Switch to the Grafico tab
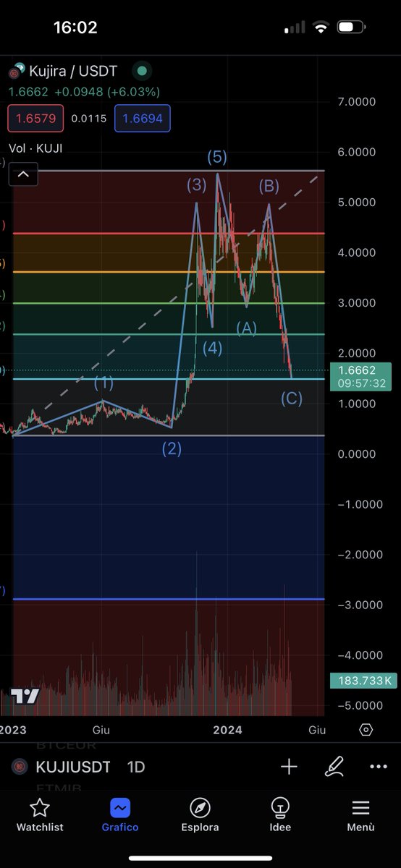Viewport: 401px width, 868px height. click(x=119, y=815)
